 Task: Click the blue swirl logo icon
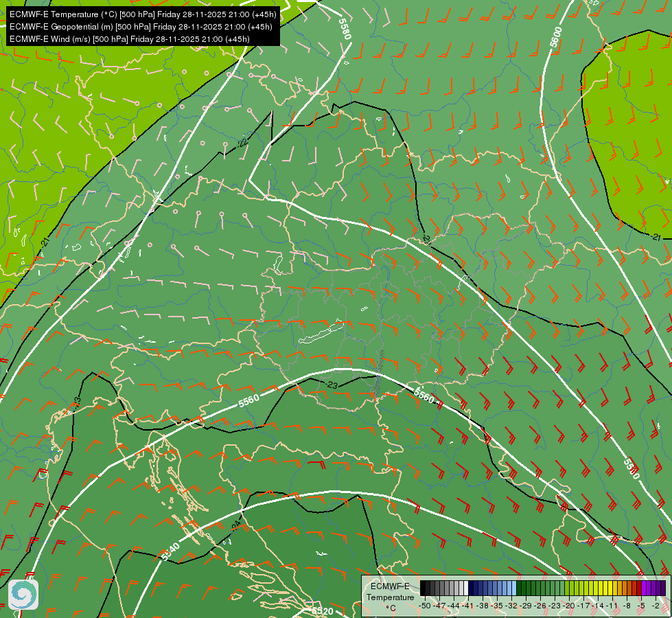(23, 595)
